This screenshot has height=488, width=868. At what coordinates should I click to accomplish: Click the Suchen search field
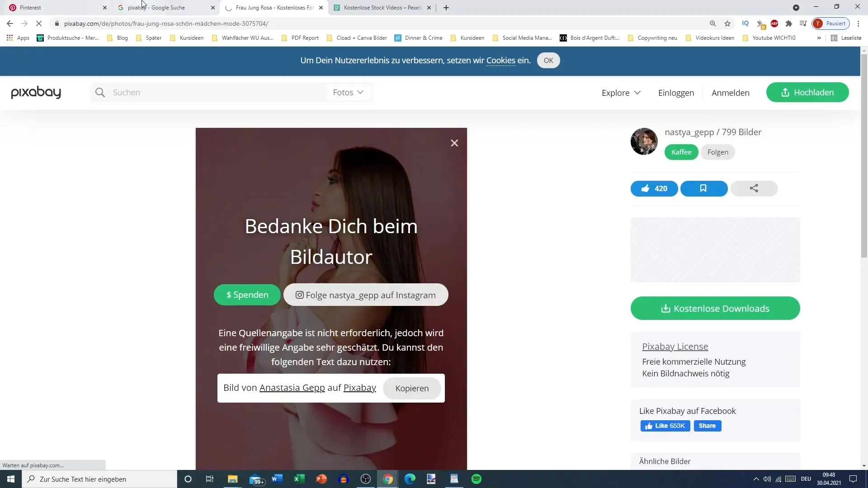(217, 93)
